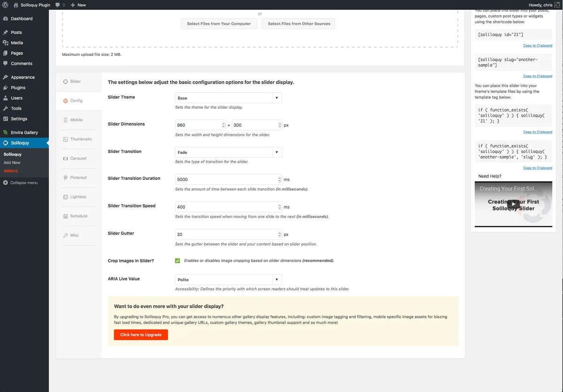Click the Plugins plug icon

[x=5, y=88]
